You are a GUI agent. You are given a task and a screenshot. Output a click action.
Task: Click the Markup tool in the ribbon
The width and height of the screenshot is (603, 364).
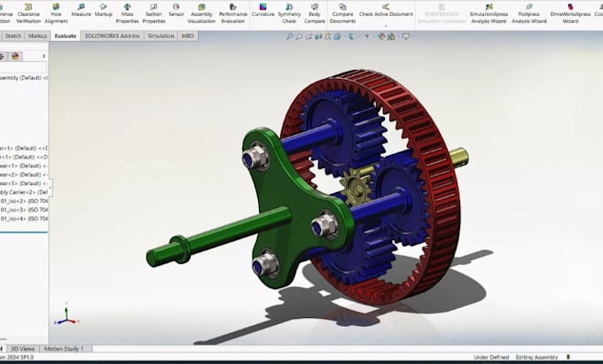[104, 11]
